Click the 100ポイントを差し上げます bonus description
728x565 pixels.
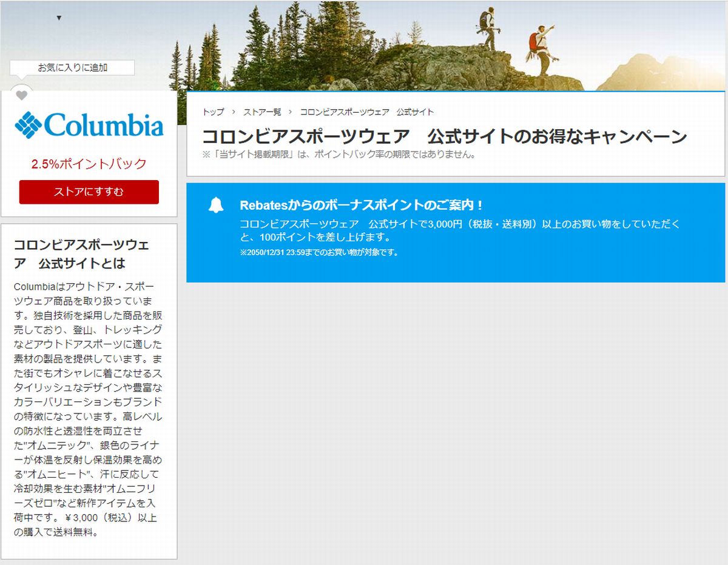pyautogui.click(x=460, y=230)
